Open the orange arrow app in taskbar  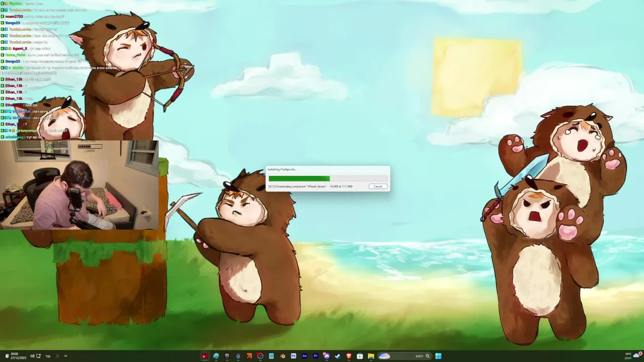tap(249, 356)
